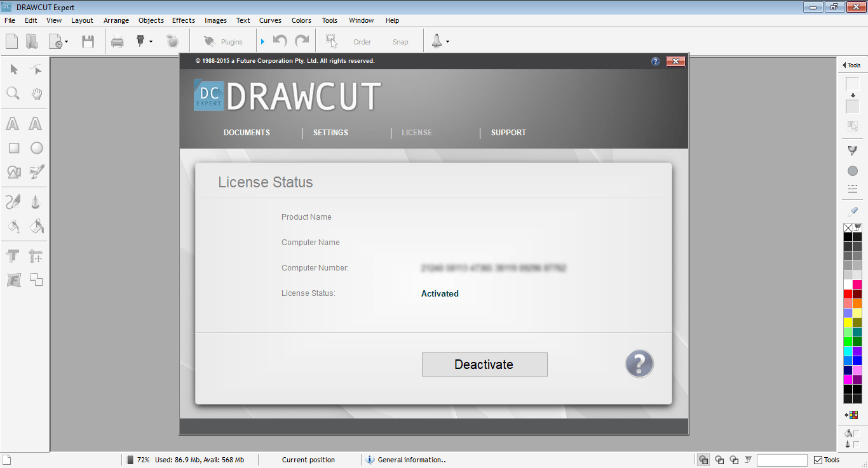The height and width of the screenshot is (468, 868).
Task: Toggle the fill bucket checkbox
Action: click(x=857, y=433)
